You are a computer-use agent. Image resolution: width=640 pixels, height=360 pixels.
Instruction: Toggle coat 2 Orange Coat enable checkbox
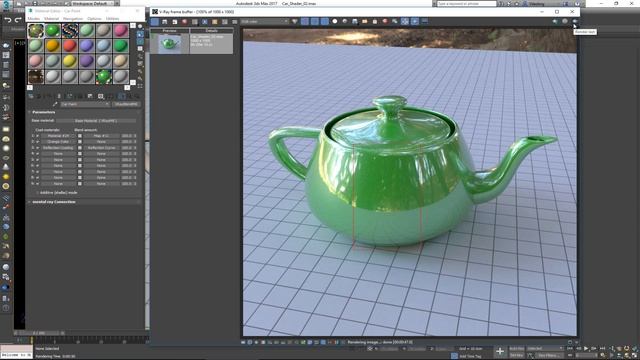(38, 142)
